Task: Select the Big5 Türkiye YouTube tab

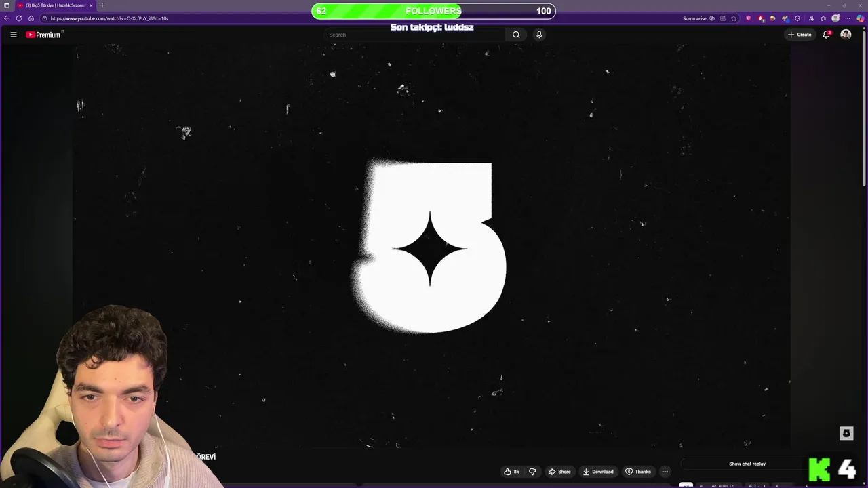Action: click(x=54, y=5)
